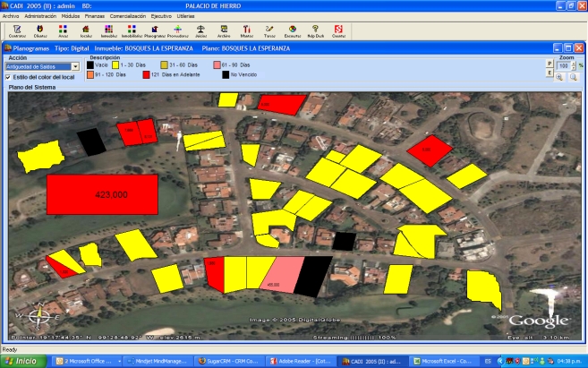
Task: Open the Módulos menu
Action: 72,16
